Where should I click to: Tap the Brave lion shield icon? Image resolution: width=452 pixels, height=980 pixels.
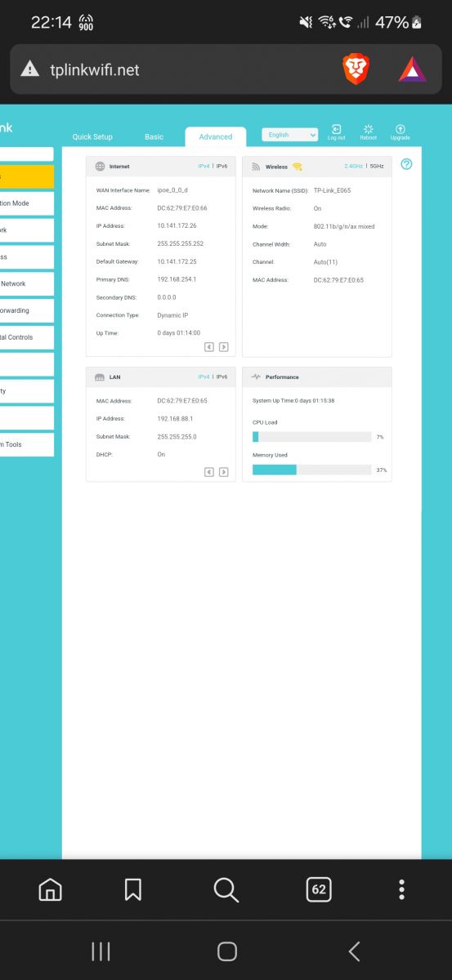356,70
